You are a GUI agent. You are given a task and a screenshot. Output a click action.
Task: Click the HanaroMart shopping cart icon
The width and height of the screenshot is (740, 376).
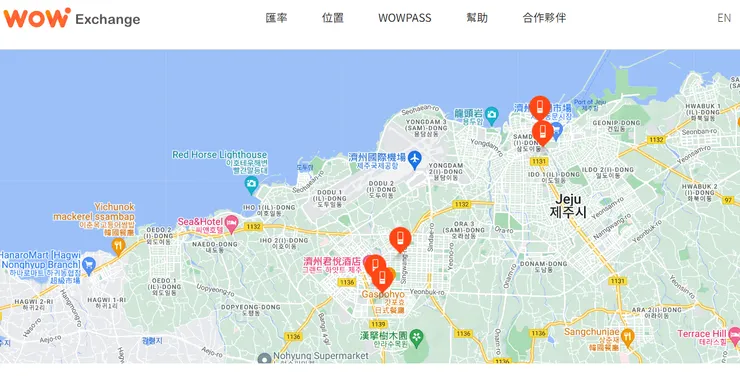coord(88,267)
